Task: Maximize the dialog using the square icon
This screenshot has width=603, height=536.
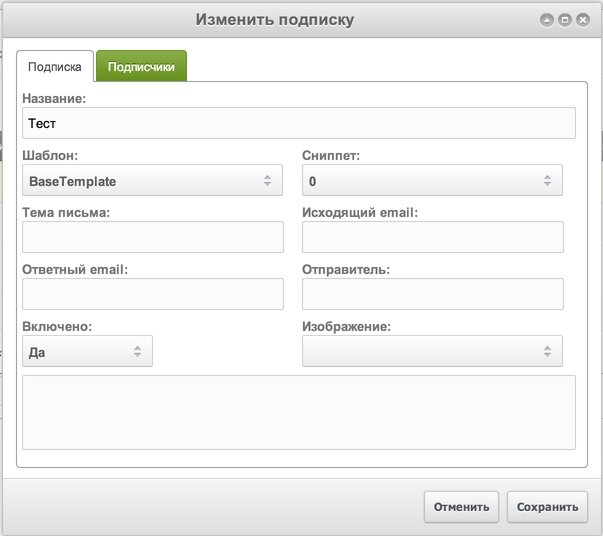Action: tap(565, 20)
